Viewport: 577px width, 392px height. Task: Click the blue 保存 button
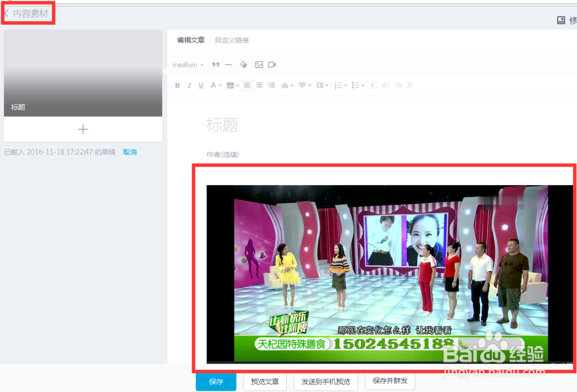point(216,382)
